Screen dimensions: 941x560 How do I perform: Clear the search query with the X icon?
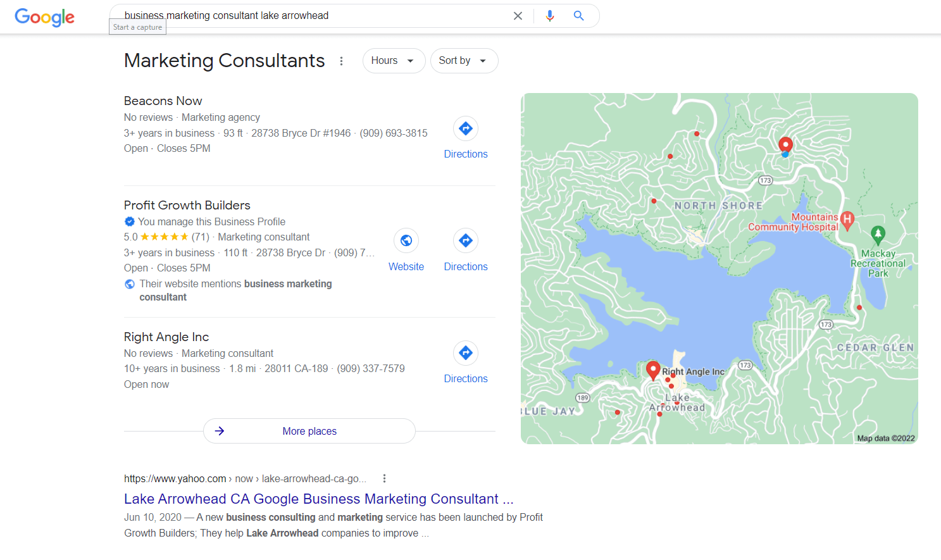tap(518, 16)
